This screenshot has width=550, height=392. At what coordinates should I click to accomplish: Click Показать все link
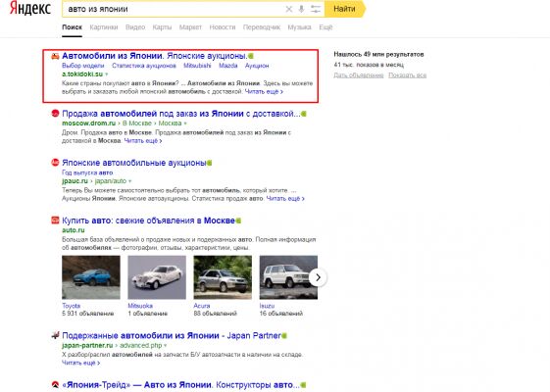point(407,75)
